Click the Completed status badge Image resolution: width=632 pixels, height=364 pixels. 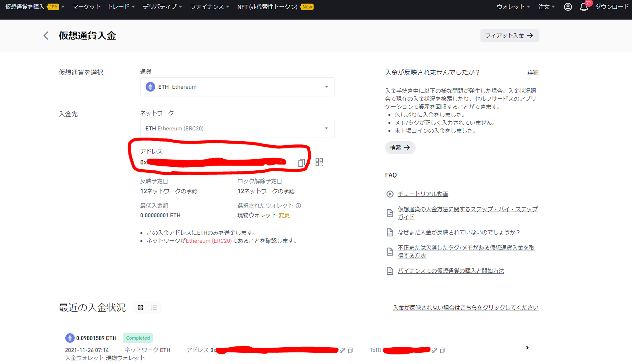coord(138,338)
